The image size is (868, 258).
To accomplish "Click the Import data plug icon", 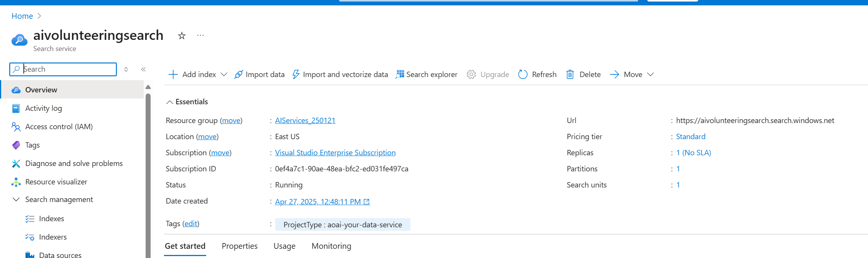I will [x=238, y=74].
